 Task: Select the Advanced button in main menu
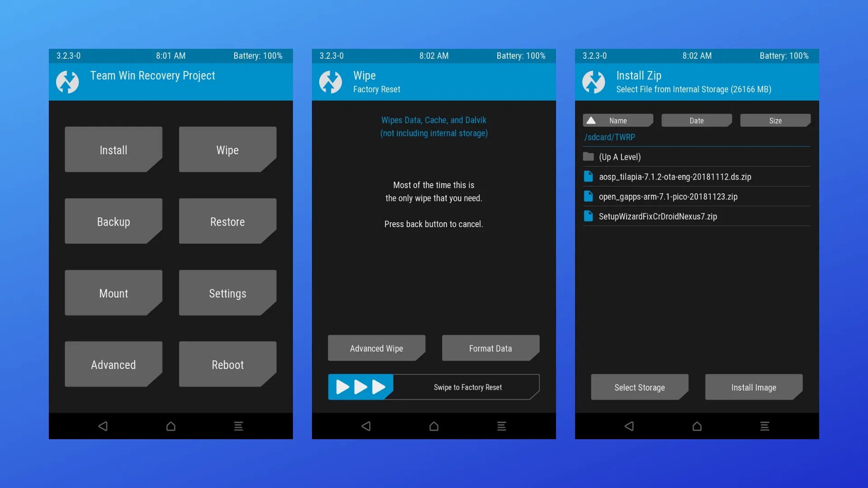(x=113, y=364)
